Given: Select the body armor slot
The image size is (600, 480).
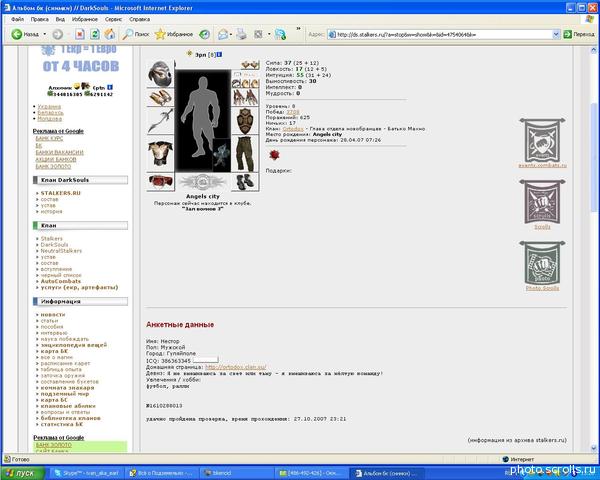Looking at the screenshot, I should point(160,153).
